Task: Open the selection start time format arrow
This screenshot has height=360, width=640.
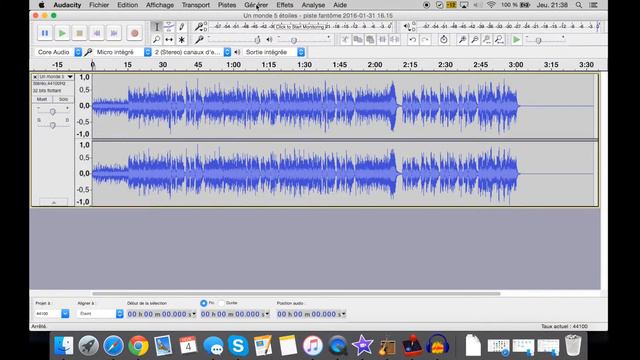Action: tap(194, 314)
